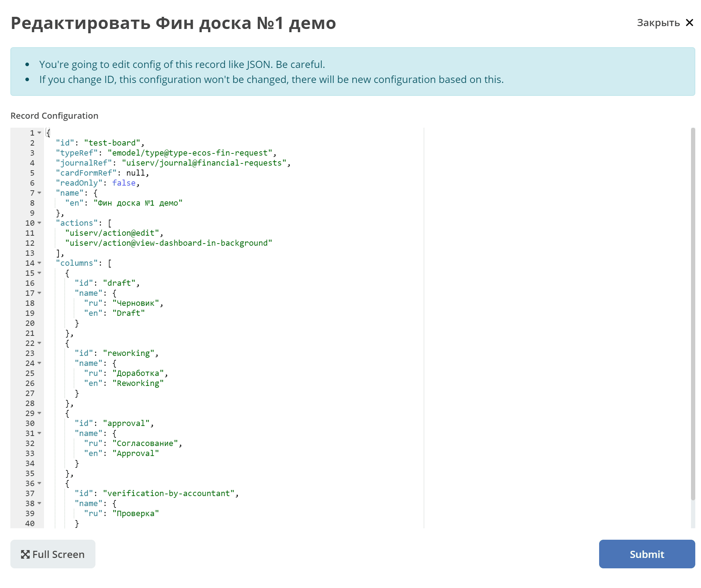Fold the approval "name" object on line 31
The image size is (701, 588).
(x=39, y=433)
